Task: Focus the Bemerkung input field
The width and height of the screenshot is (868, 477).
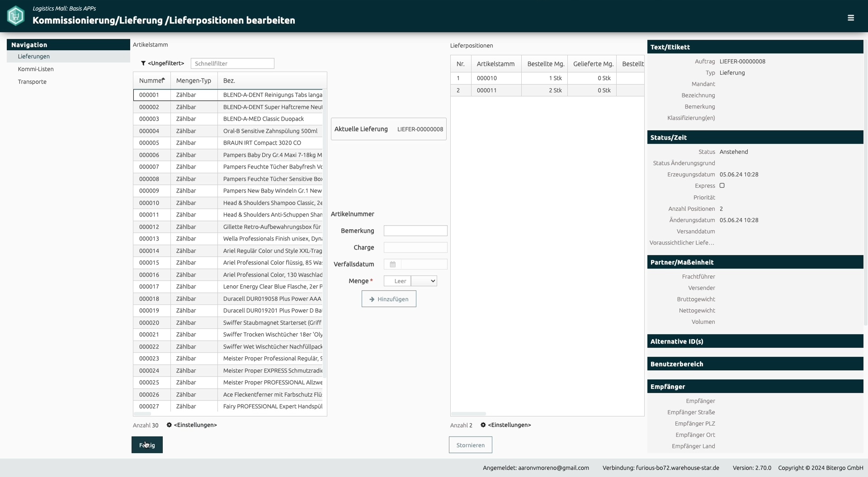Action: 415,231
